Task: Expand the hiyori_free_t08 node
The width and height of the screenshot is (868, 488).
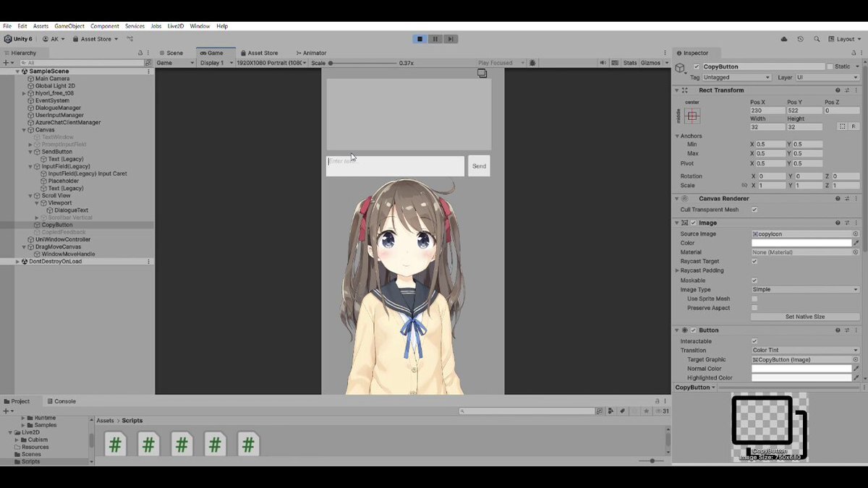Action: (x=25, y=93)
